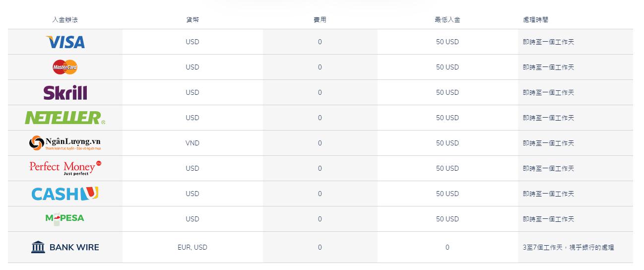Select the M-PESA logo

[65, 218]
